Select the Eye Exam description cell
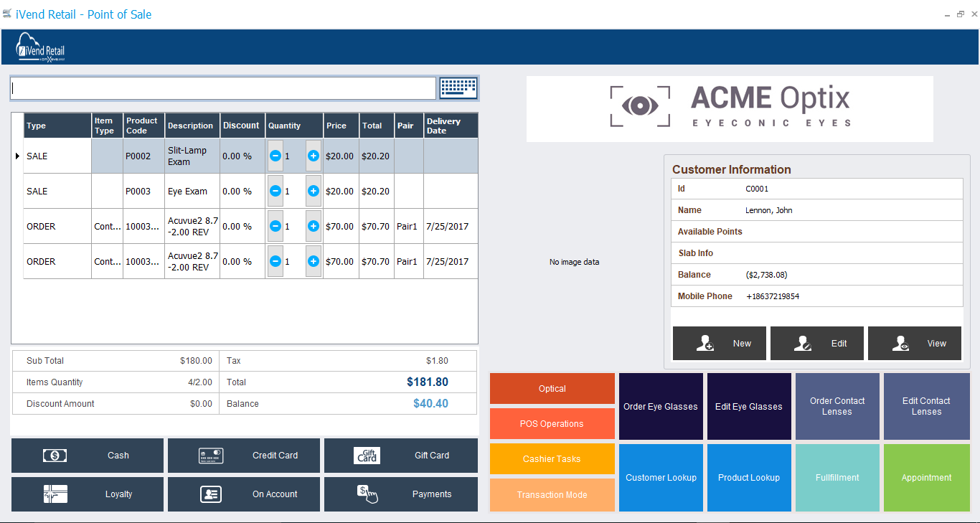 tap(192, 192)
